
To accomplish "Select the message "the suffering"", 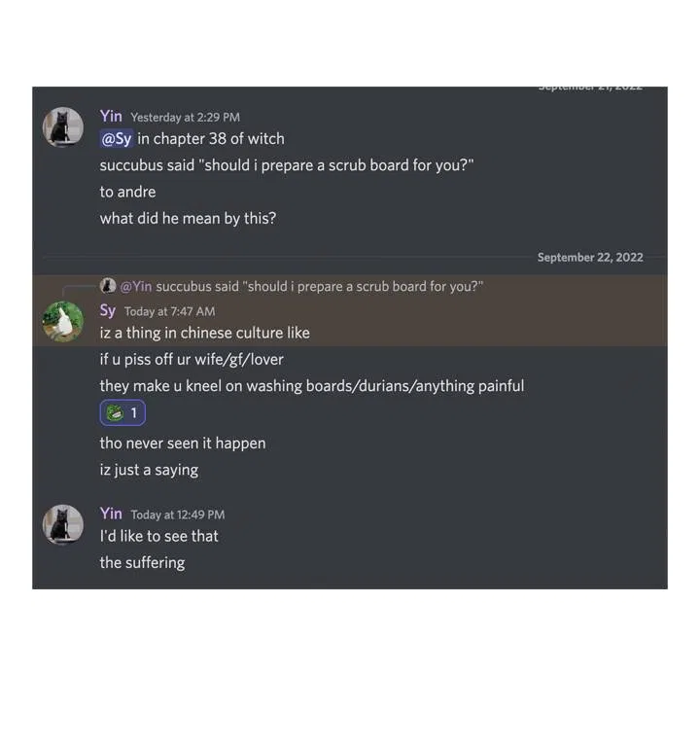I will 143,562.
